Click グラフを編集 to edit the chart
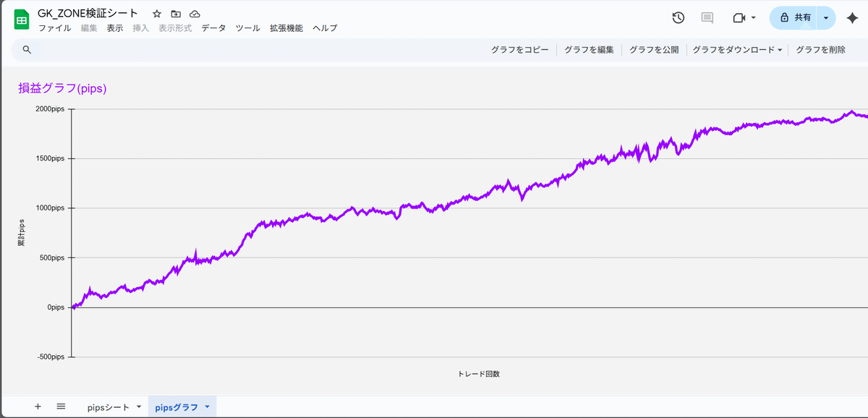The image size is (868, 418). [587, 50]
